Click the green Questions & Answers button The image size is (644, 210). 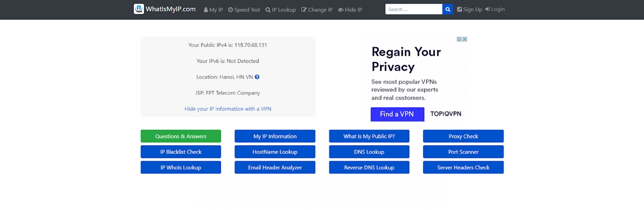tap(181, 136)
